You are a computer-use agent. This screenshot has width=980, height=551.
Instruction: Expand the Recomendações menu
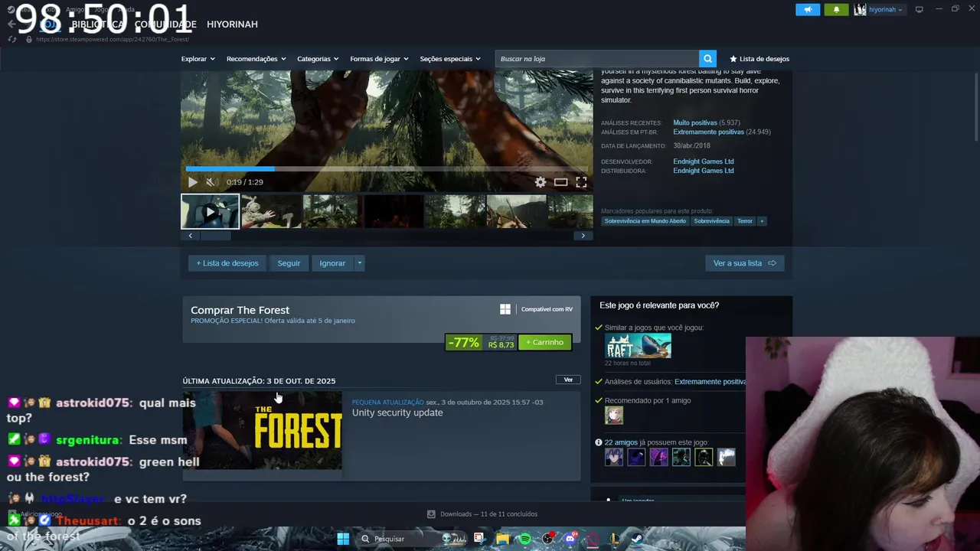[x=256, y=59]
